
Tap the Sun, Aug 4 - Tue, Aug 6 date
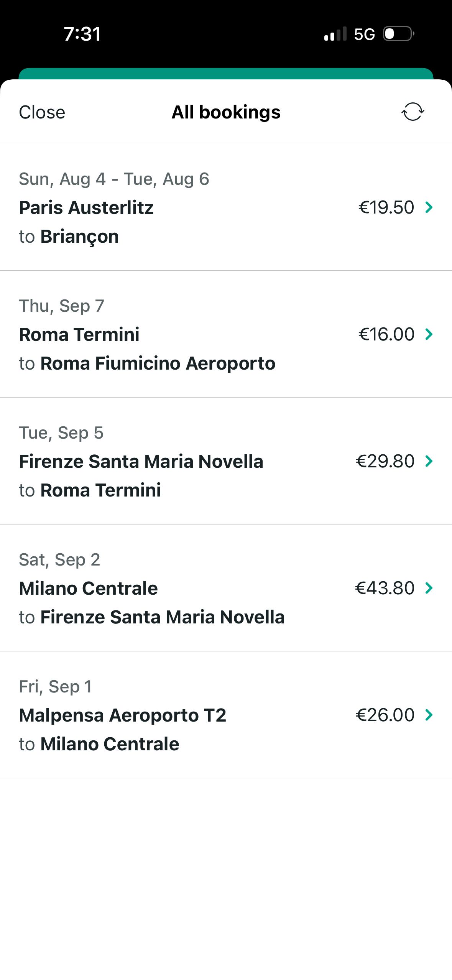[114, 179]
